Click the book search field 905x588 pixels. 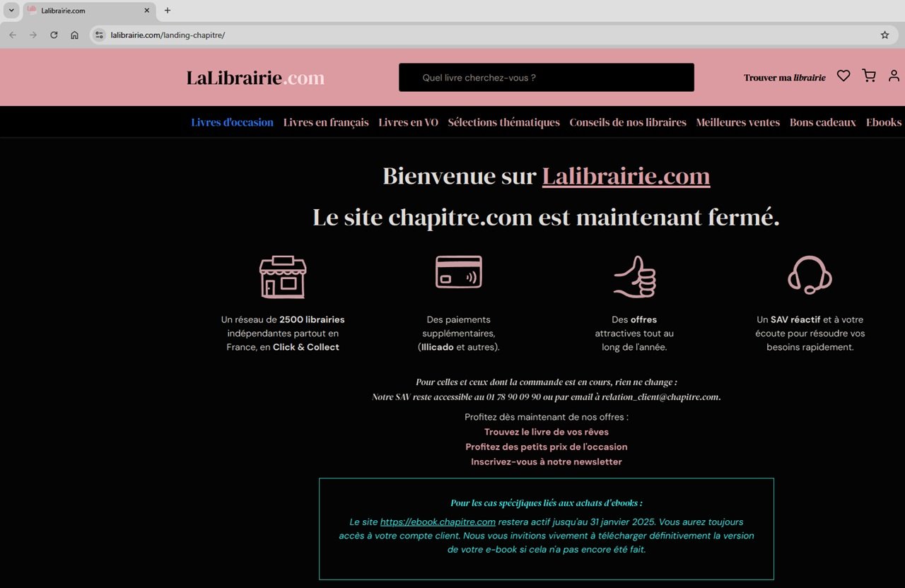point(546,77)
